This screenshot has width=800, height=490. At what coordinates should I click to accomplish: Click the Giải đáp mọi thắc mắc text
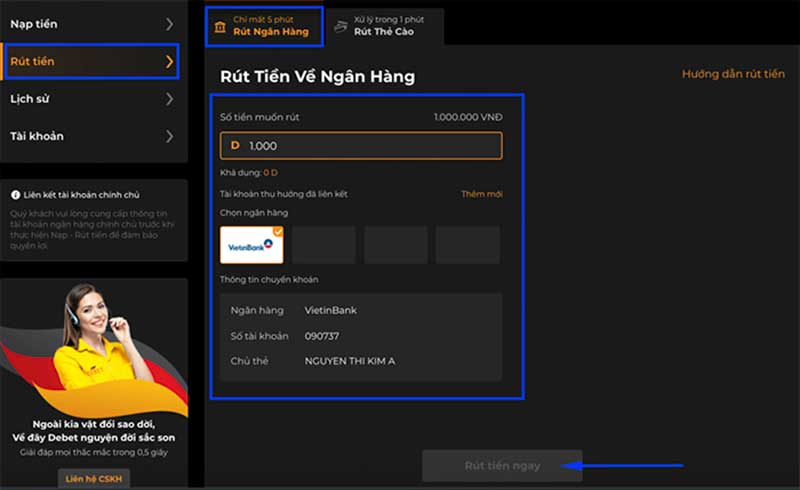[x=94, y=452]
